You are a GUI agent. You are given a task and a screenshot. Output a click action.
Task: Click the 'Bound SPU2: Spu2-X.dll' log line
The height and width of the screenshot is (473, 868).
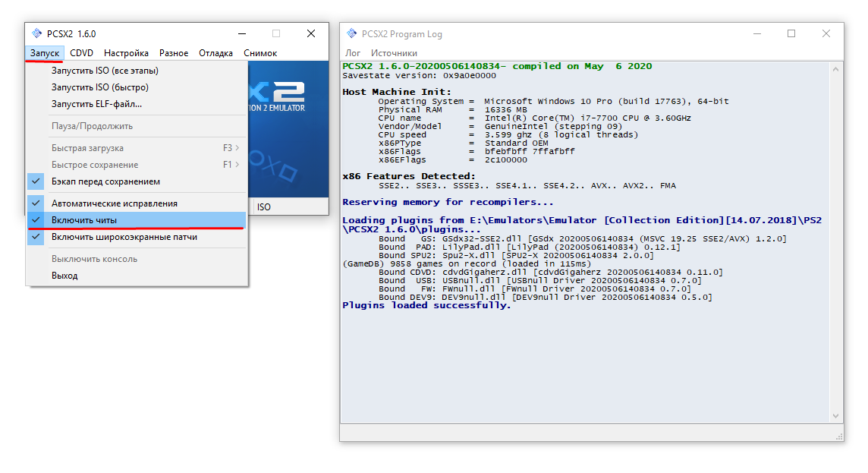(516, 255)
